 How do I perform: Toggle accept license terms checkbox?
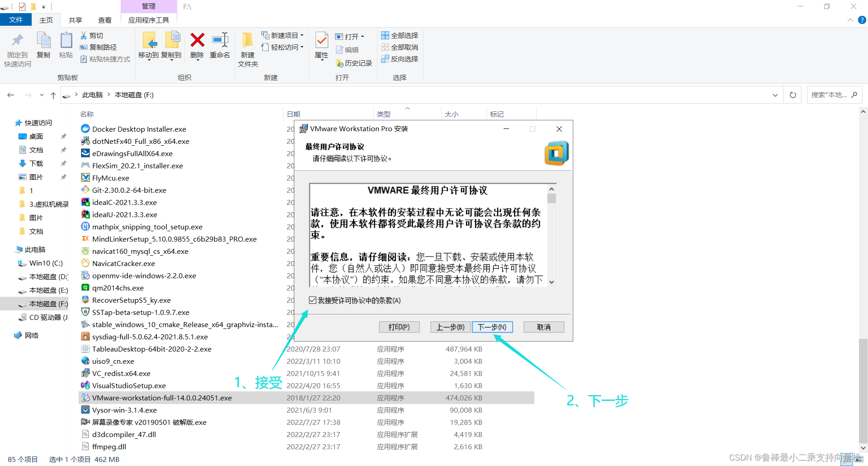click(312, 300)
